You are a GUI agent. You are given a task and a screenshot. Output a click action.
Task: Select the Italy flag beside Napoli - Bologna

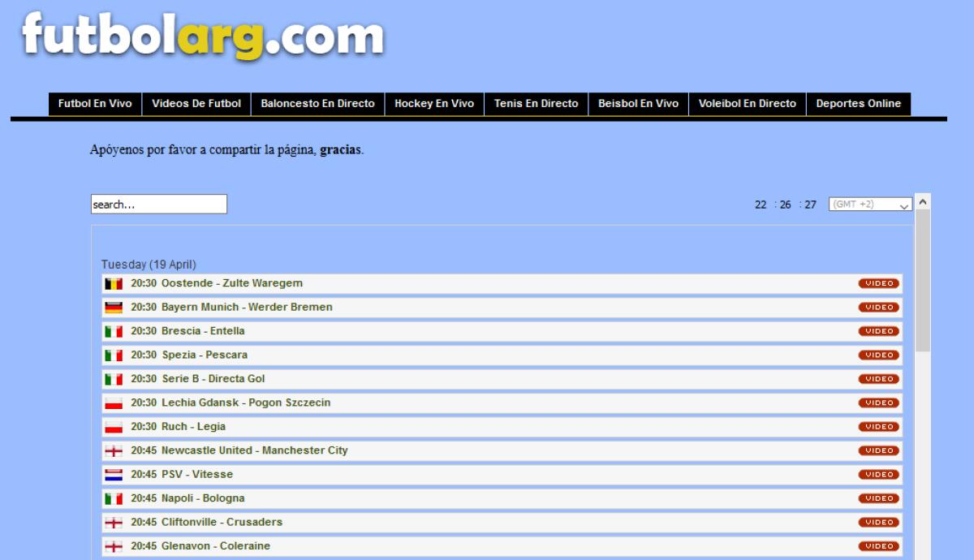click(x=114, y=498)
